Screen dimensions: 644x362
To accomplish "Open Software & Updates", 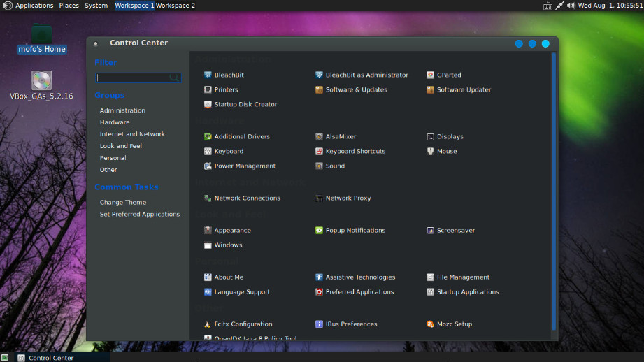I will click(351, 89).
